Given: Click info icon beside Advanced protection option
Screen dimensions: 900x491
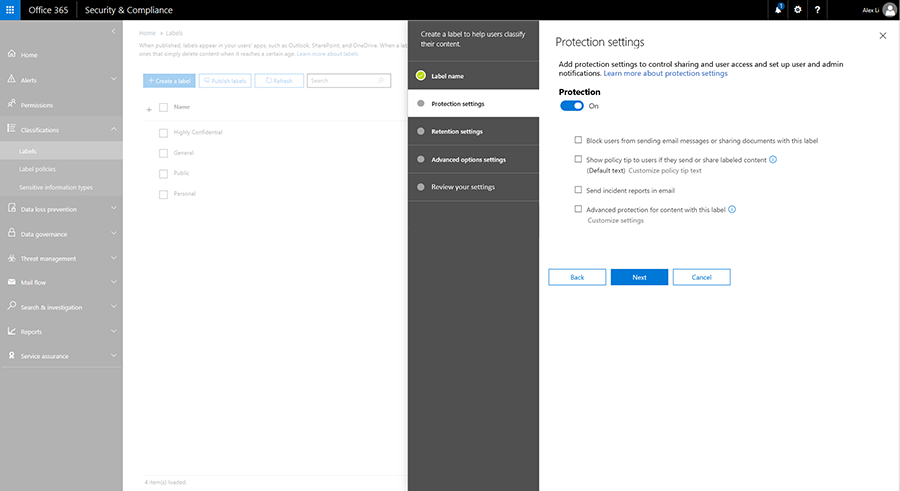Looking at the screenshot, I should point(732,210).
